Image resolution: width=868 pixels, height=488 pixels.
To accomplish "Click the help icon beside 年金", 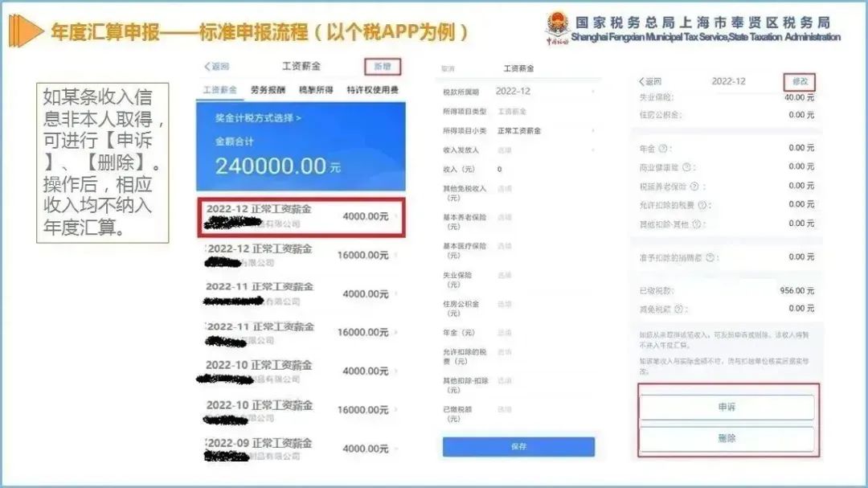I will [x=663, y=149].
